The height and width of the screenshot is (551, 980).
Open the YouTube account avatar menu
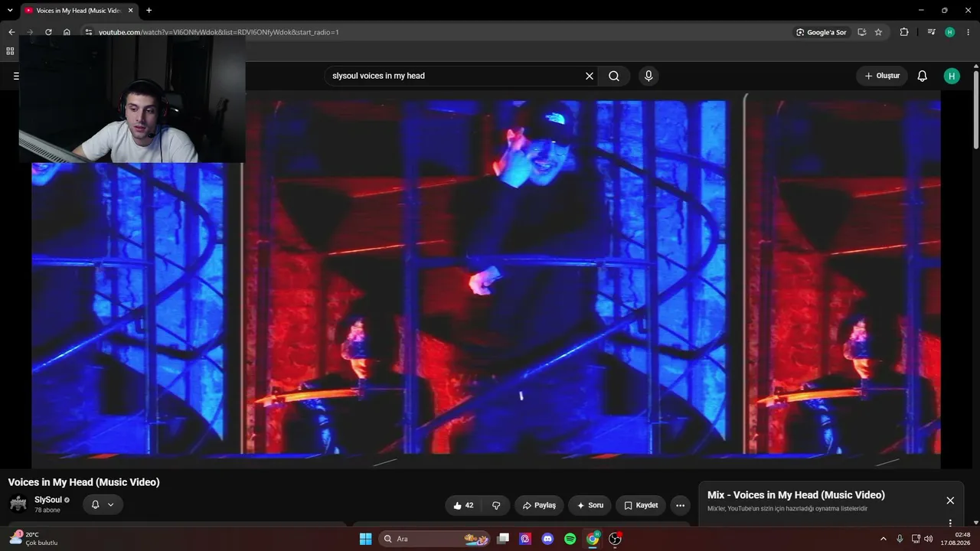[952, 76]
